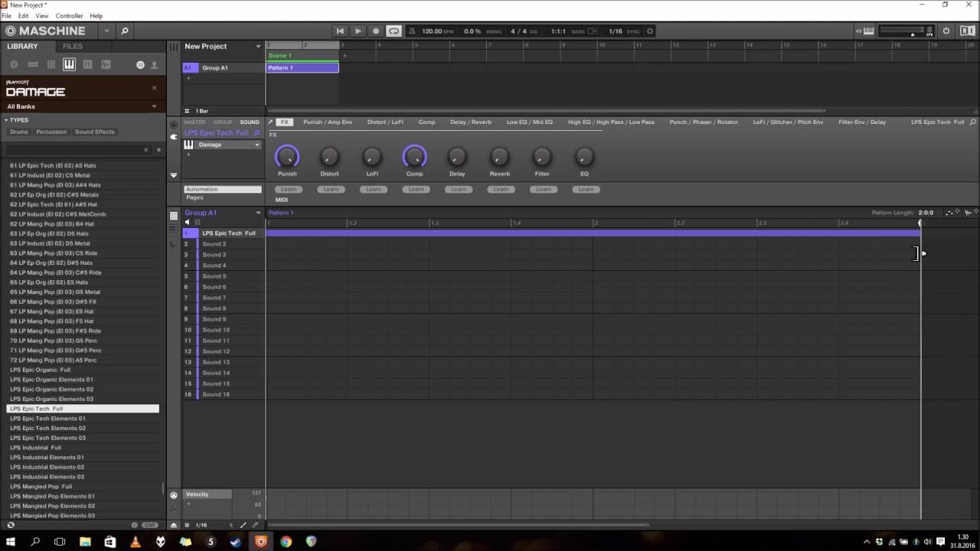
Task: Select Group A1 in the arranger
Action: [222, 68]
